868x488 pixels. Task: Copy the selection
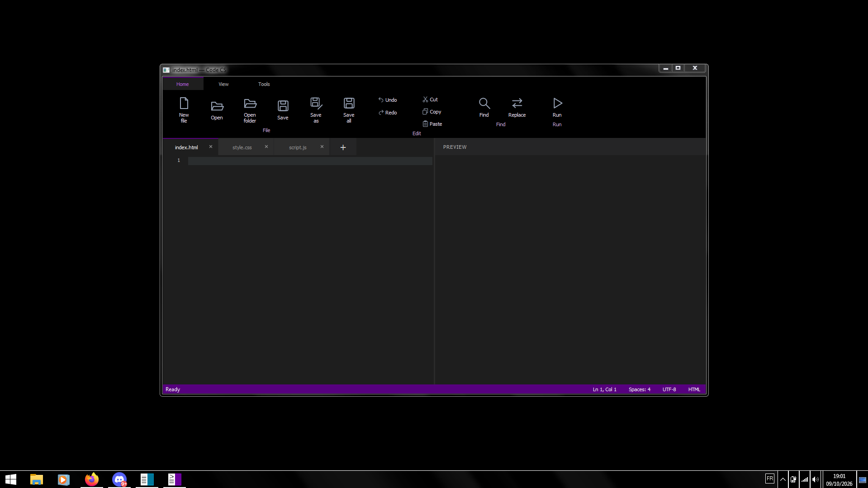tap(432, 112)
